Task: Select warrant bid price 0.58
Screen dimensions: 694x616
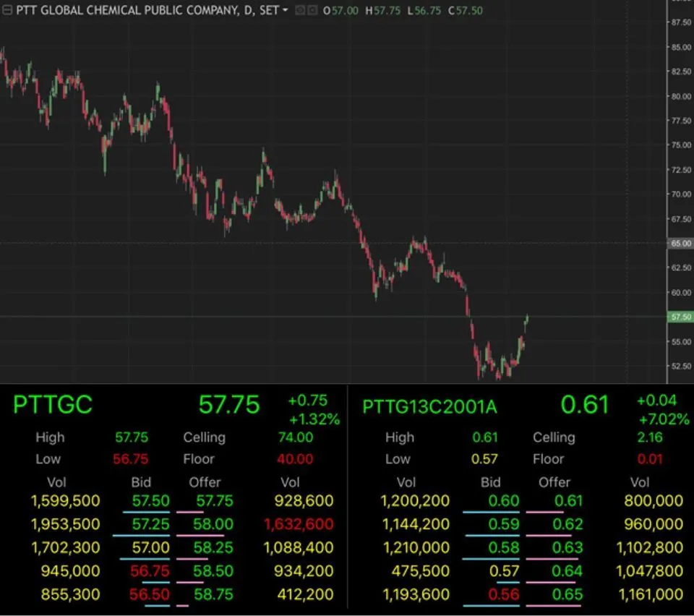Action: [504, 548]
